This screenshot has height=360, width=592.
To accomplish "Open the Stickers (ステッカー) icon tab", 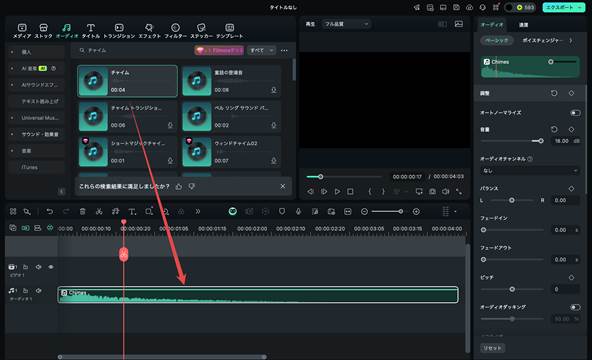I will point(201,31).
